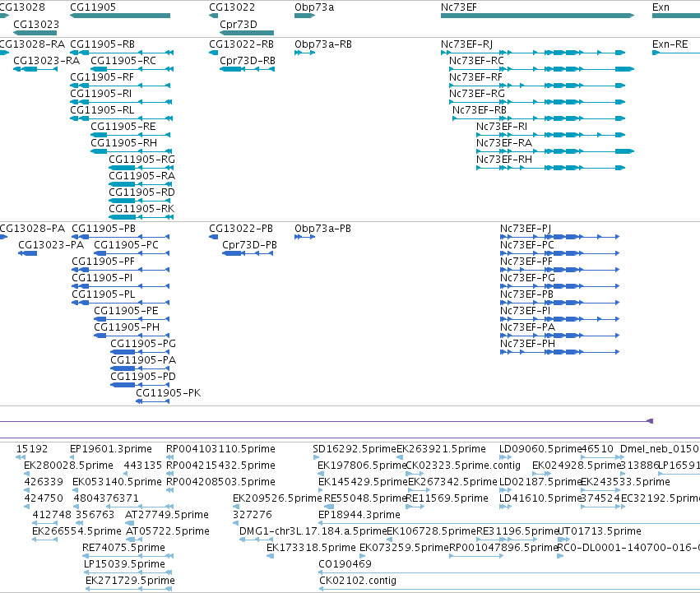Viewport: 700px width, 593px height.
Task: Select transcript CG11905-RC
Action: coord(132,69)
